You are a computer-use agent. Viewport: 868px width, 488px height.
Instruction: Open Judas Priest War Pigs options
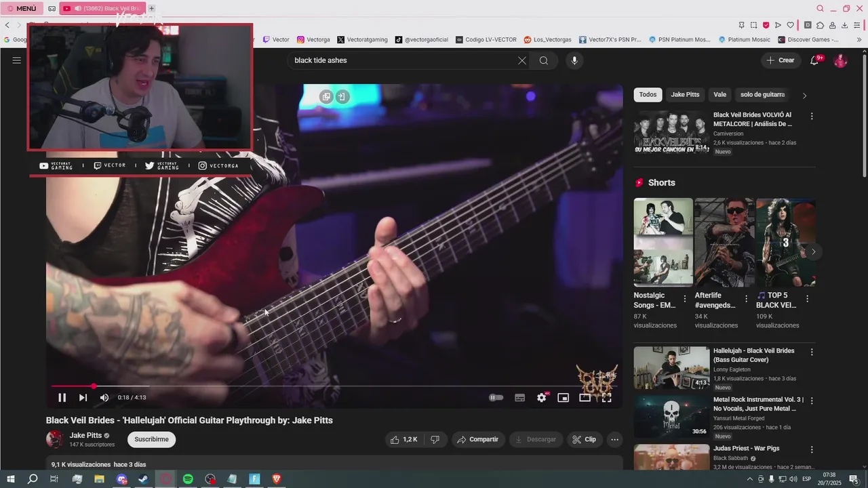812,449
